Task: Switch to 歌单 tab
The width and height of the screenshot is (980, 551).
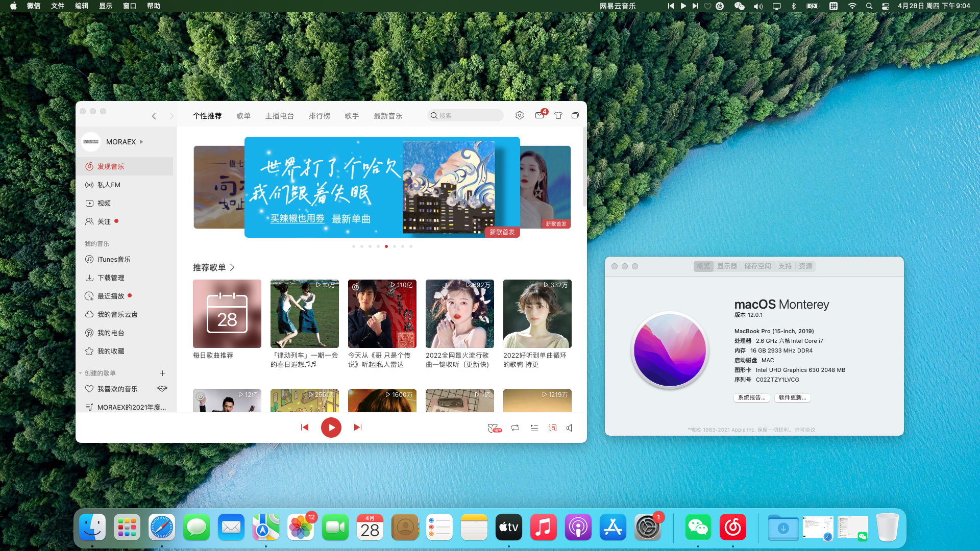Action: click(243, 116)
